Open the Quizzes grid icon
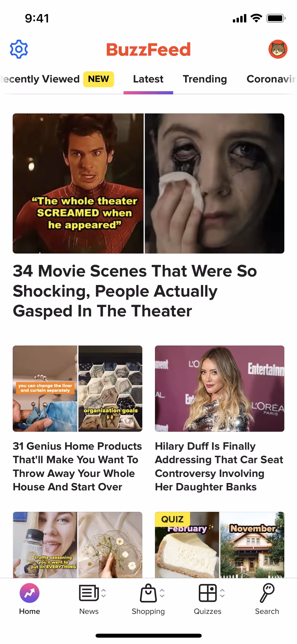The height and width of the screenshot is (644, 297). pyautogui.click(x=208, y=593)
